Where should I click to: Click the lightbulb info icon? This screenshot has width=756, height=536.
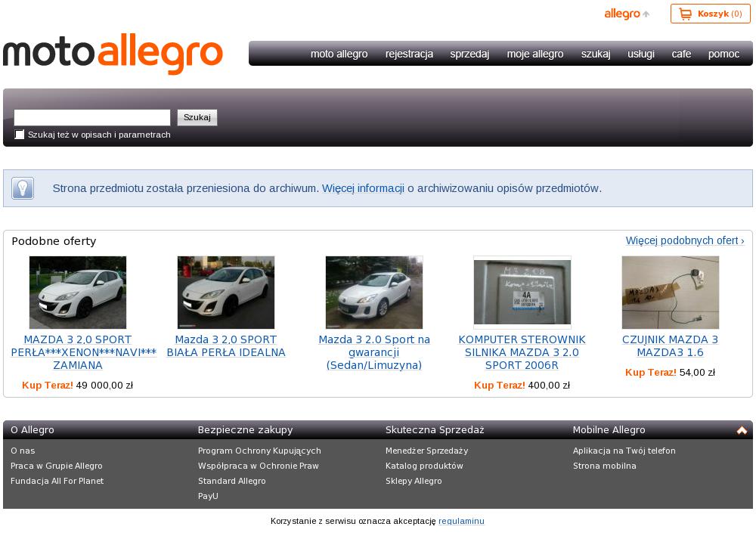coord(23,188)
